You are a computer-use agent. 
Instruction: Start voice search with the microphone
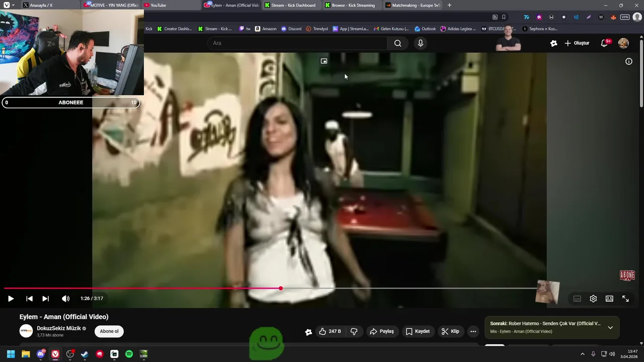pyautogui.click(x=421, y=43)
